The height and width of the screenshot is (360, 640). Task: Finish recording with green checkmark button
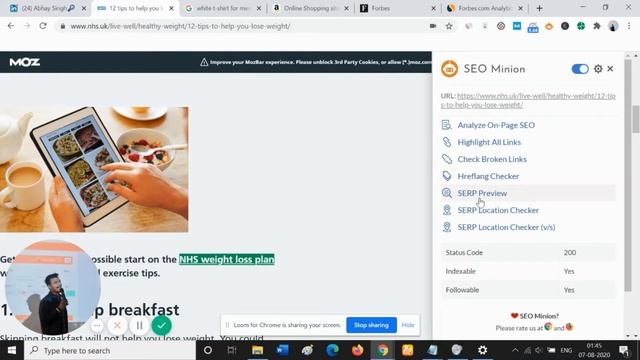pos(161,325)
